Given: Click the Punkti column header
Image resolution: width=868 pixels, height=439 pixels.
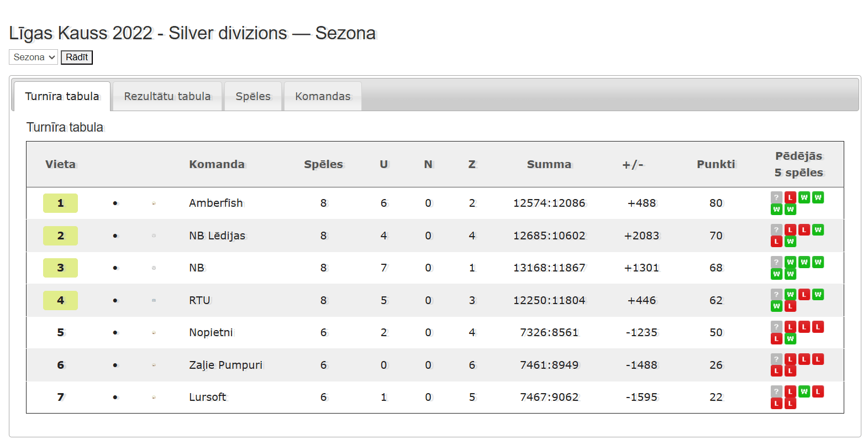Looking at the screenshot, I should [x=716, y=164].
